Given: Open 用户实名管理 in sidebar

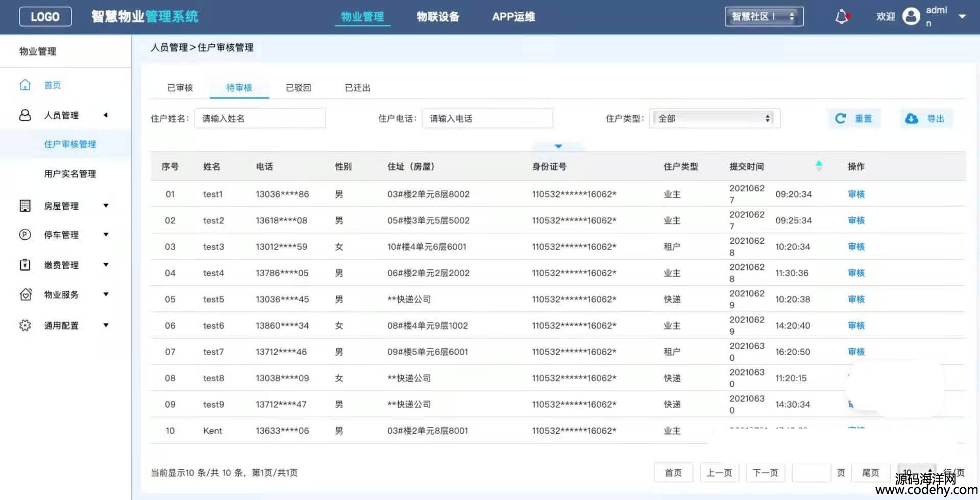Looking at the screenshot, I should 70,173.
